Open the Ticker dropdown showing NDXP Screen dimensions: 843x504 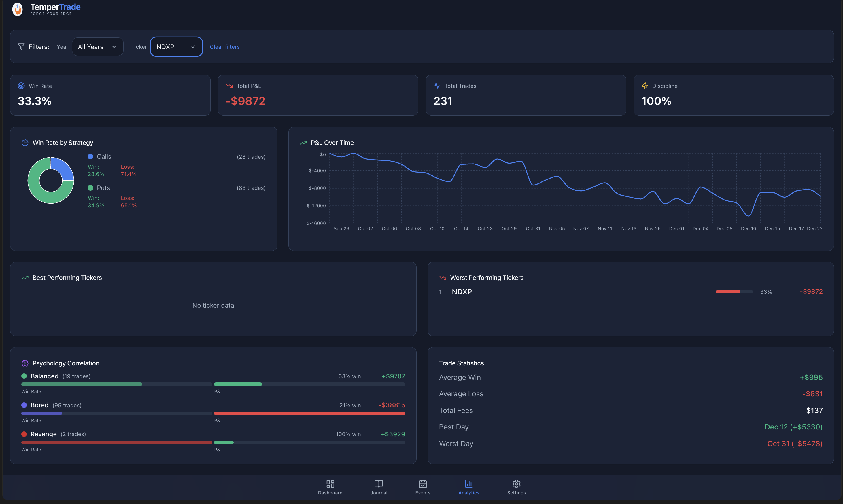point(176,47)
